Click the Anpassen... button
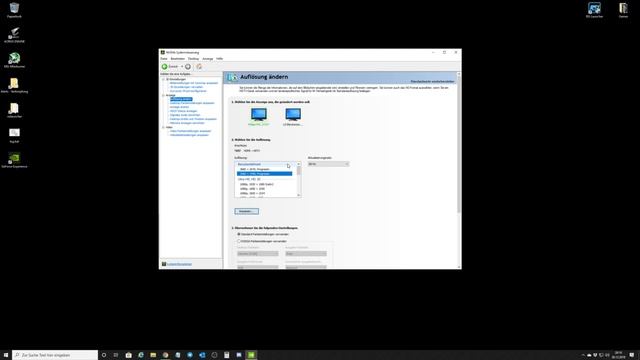This screenshot has height=360, width=640. [x=247, y=211]
